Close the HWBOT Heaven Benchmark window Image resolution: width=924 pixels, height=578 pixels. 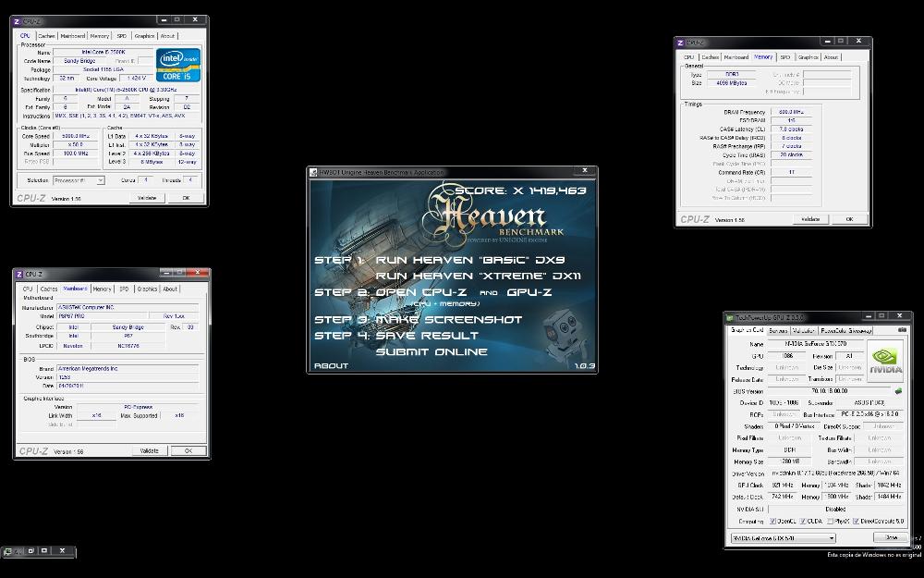point(585,170)
